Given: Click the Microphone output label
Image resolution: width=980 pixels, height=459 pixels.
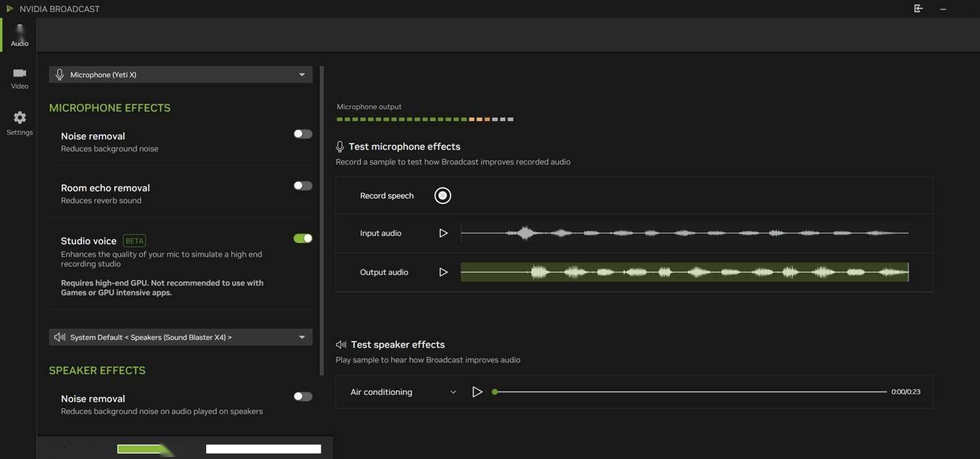Looking at the screenshot, I should click(369, 107).
